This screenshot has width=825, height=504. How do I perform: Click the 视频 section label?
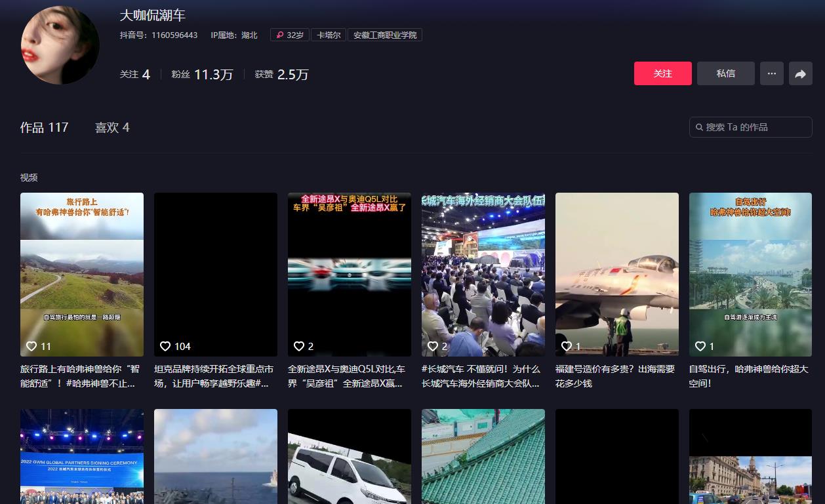click(29, 178)
